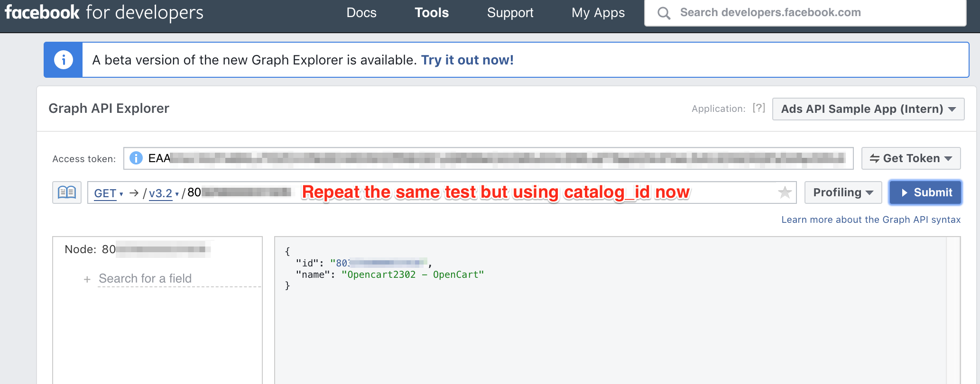Follow the 'Try it out now!' link
This screenshot has height=384, width=980.
467,60
